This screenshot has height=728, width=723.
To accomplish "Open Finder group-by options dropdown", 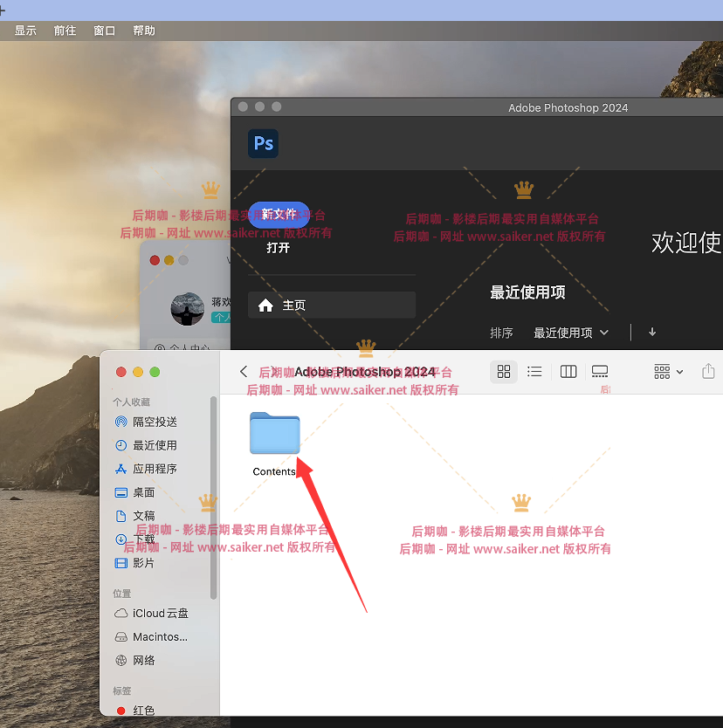I will (x=668, y=372).
